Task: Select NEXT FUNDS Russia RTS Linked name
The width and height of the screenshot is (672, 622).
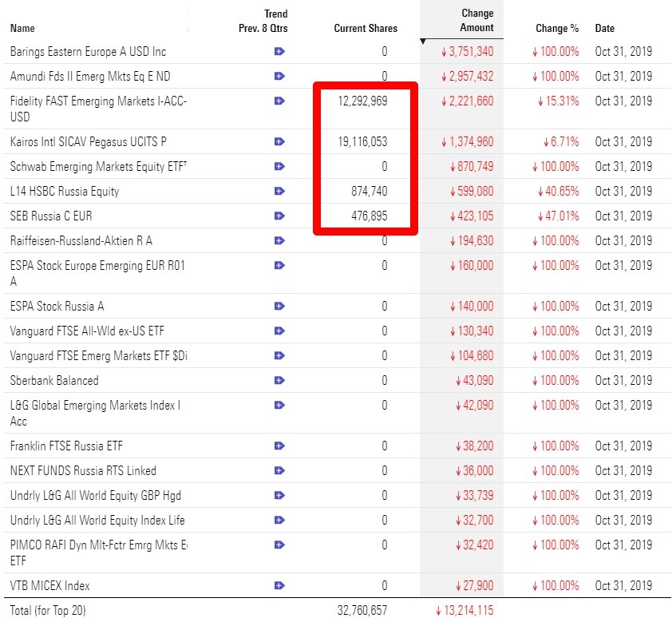Action: tap(83, 470)
